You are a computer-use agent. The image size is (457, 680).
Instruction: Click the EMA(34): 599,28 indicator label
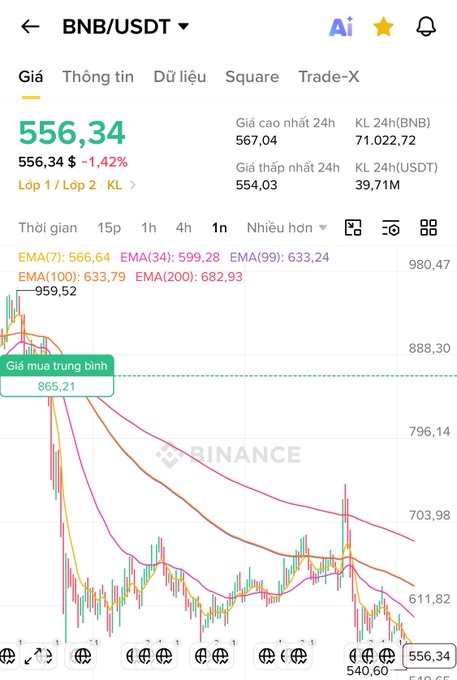pyautogui.click(x=170, y=258)
